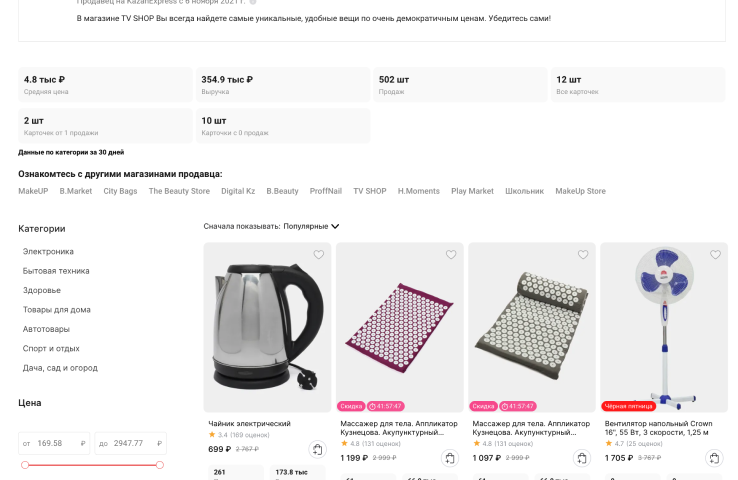This screenshot has height=480, width=738.
Task: Go to the Школьник shop link
Action: click(x=524, y=191)
